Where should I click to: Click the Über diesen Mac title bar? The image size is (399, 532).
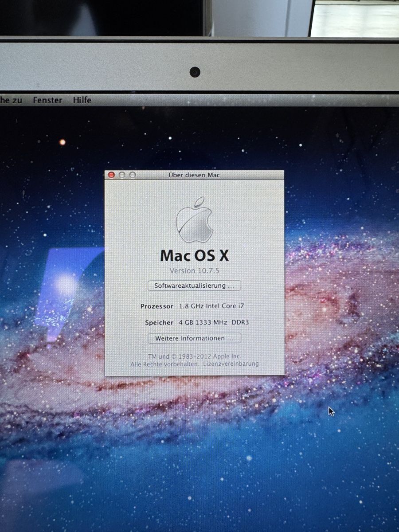(x=194, y=175)
